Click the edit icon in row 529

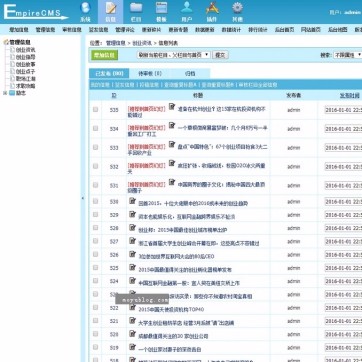[x=132, y=214]
